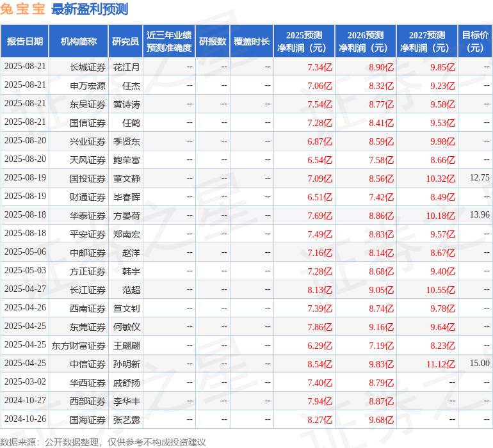Click the 报告日期 column header
This screenshot has height=448, width=493.
pos(24,41)
